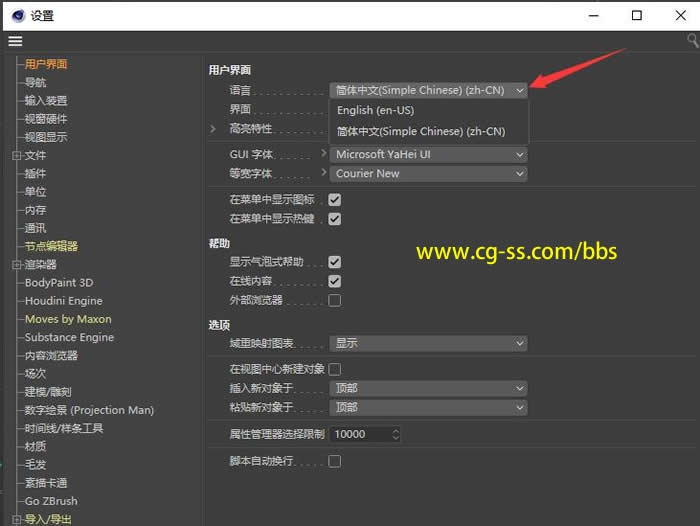700x526 pixels.
Task: Select 简体中文 (zh-CN) from the language list
Action: (x=420, y=131)
